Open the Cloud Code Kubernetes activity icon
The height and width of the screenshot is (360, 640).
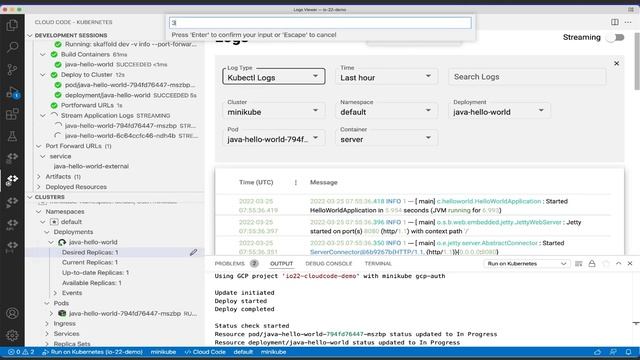point(12,180)
